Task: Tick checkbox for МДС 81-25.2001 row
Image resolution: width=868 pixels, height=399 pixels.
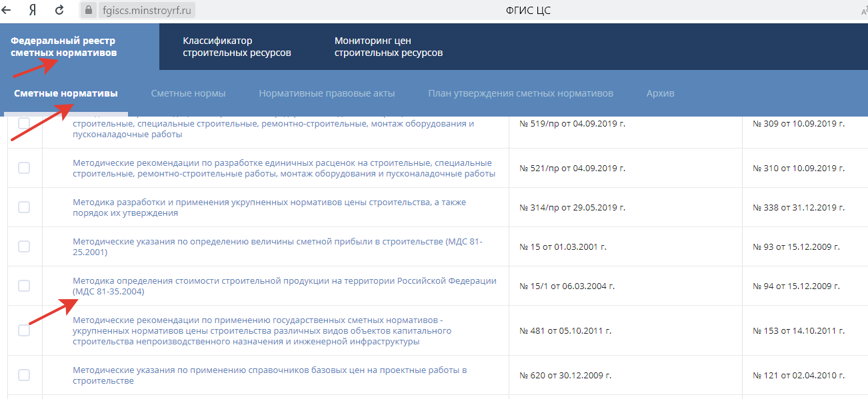Action: click(x=24, y=246)
